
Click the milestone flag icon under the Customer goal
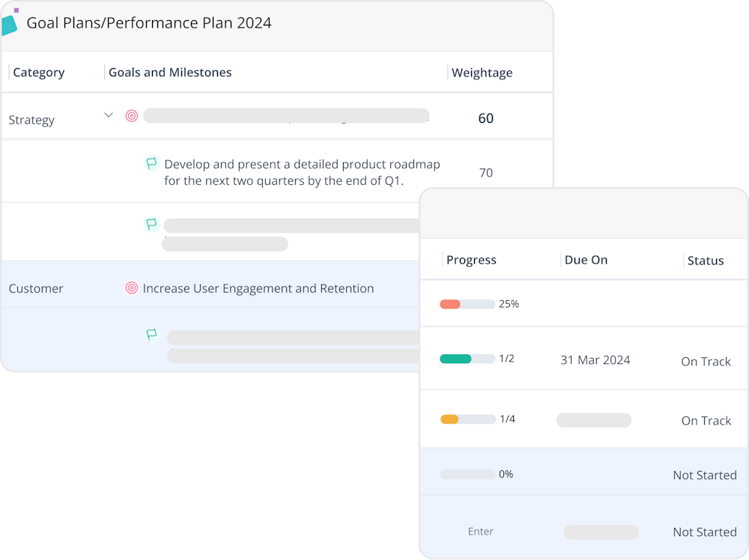[x=151, y=335]
